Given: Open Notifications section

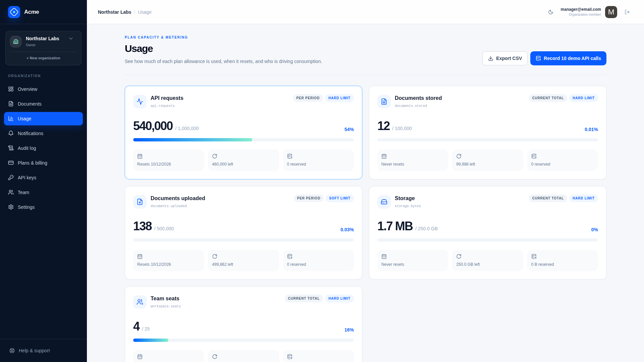Looking at the screenshot, I should click(43, 133).
